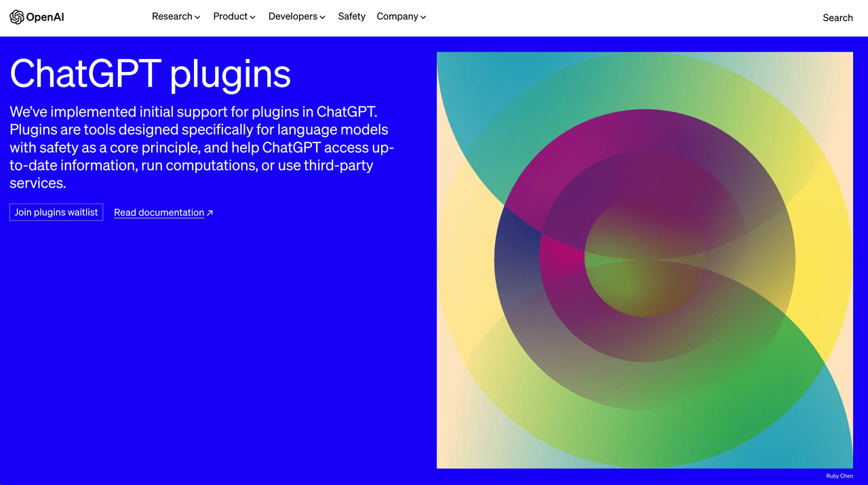Click the Ruby Chen image credit
The width and height of the screenshot is (868, 485).
pos(840,476)
